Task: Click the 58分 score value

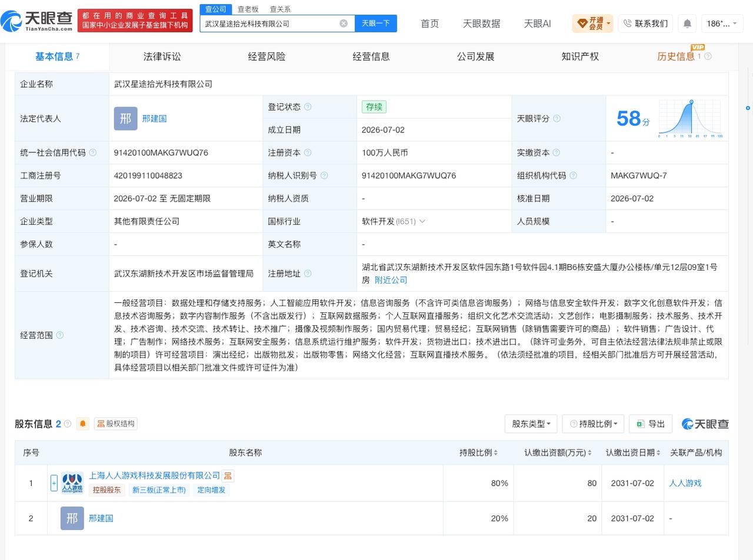Action: [633, 119]
